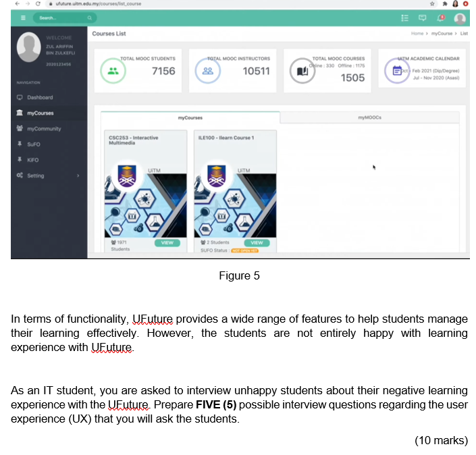Click the Dashboard monitor icon

point(20,97)
